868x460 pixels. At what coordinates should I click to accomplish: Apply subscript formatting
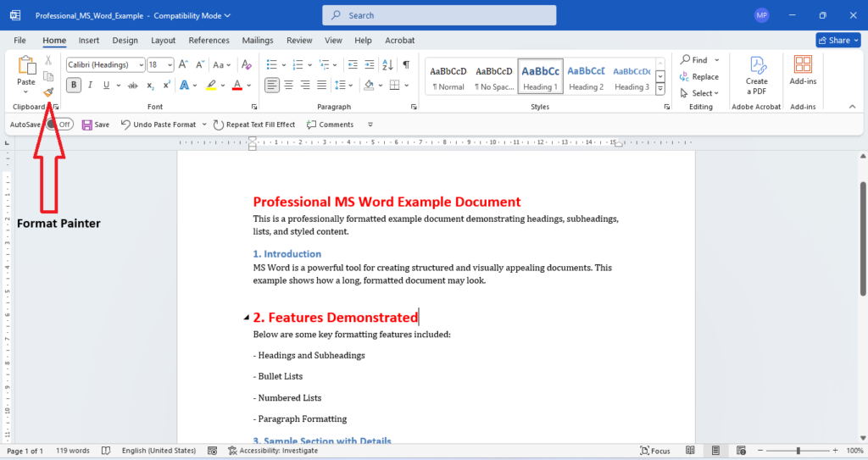point(150,86)
